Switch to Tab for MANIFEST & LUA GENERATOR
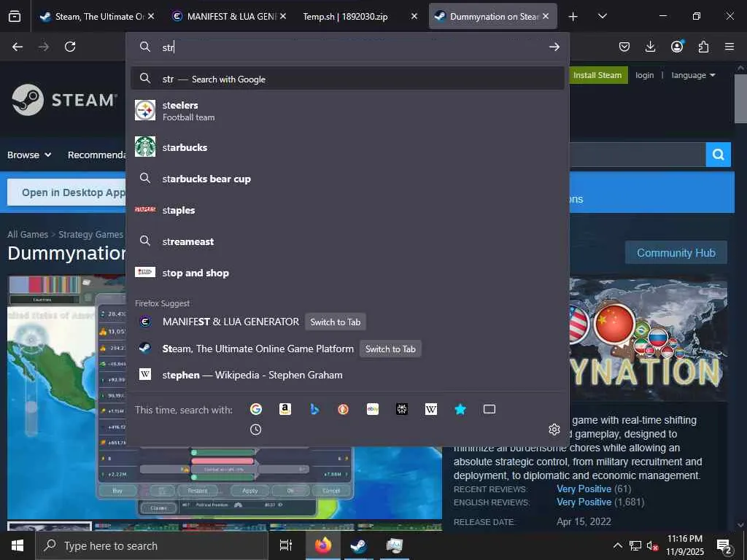 coord(336,322)
